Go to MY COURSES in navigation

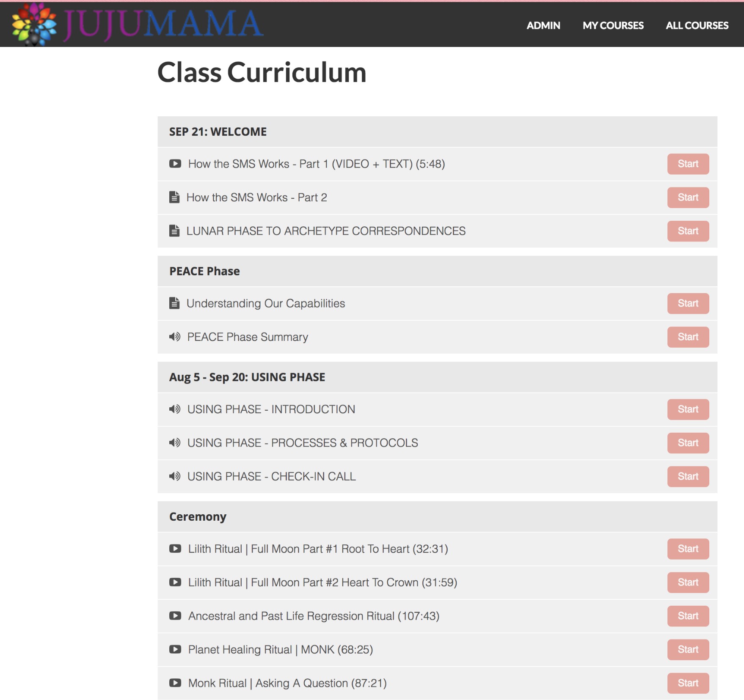(613, 25)
